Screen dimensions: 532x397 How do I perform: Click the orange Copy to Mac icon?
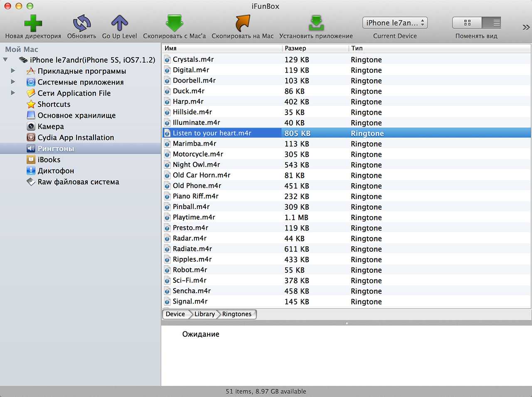point(242,23)
